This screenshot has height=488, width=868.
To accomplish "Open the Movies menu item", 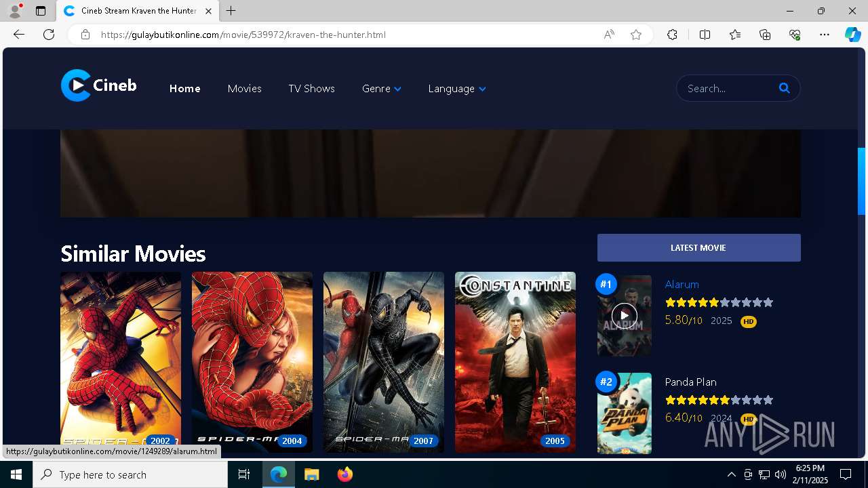I will click(245, 88).
